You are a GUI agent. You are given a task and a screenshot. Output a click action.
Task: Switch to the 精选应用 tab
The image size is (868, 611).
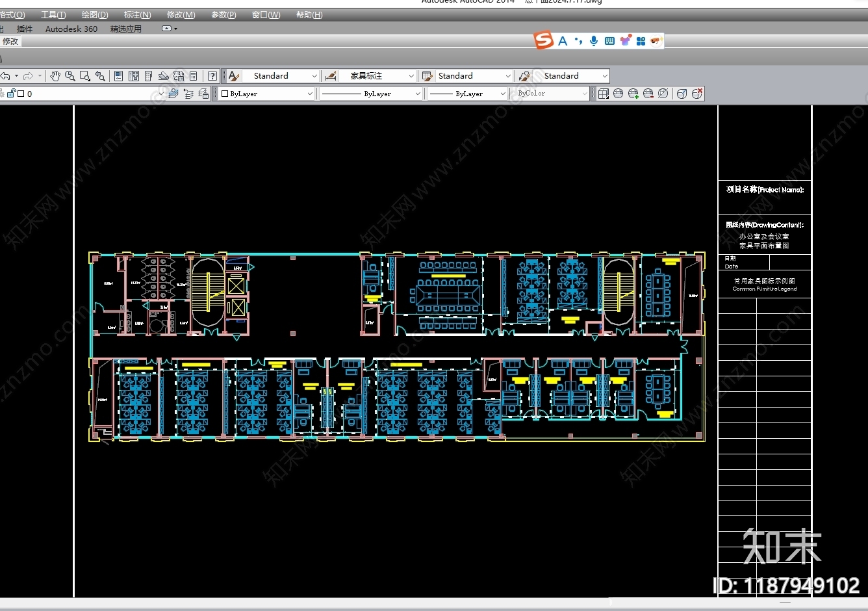tap(126, 29)
